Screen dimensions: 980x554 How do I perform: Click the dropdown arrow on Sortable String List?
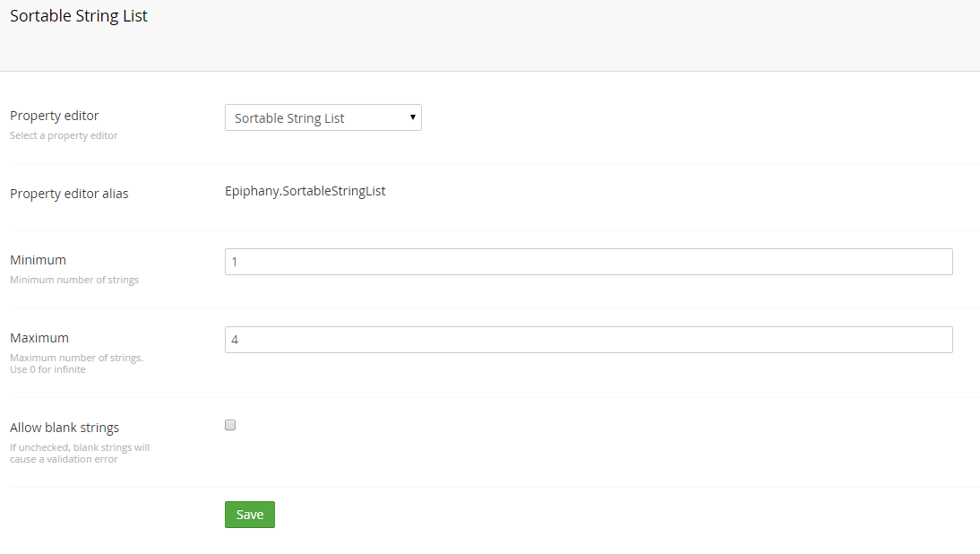pos(412,117)
